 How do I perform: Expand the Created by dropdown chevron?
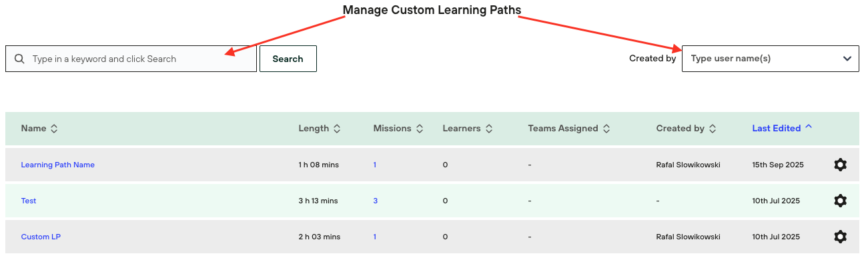pyautogui.click(x=847, y=59)
